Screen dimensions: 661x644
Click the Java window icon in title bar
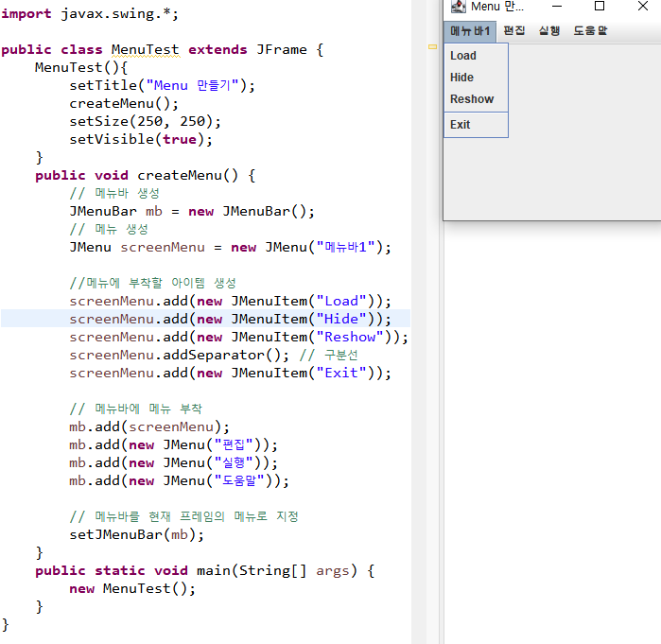coord(459,7)
